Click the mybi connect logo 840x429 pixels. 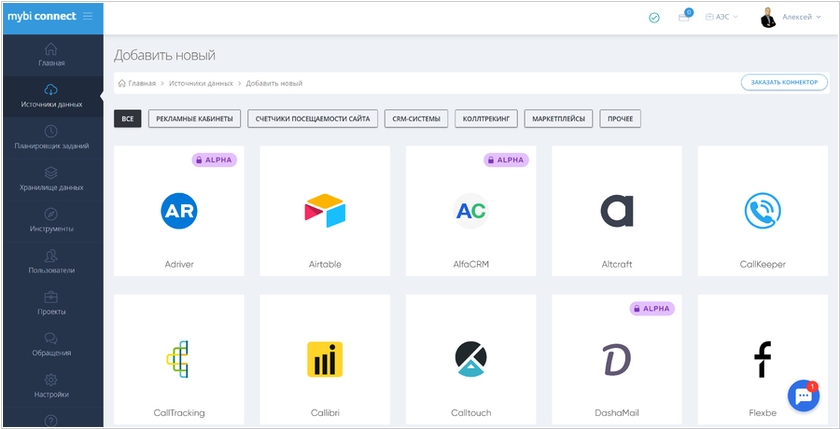pyautogui.click(x=42, y=16)
